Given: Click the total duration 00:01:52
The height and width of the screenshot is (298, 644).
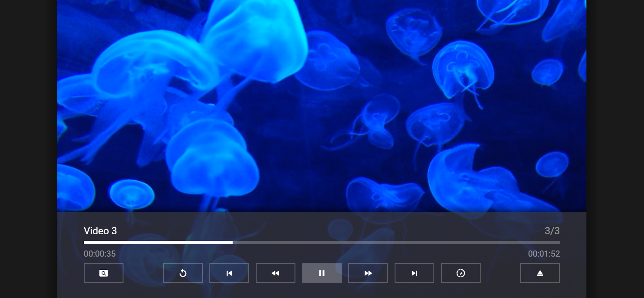Looking at the screenshot, I should [544, 254].
